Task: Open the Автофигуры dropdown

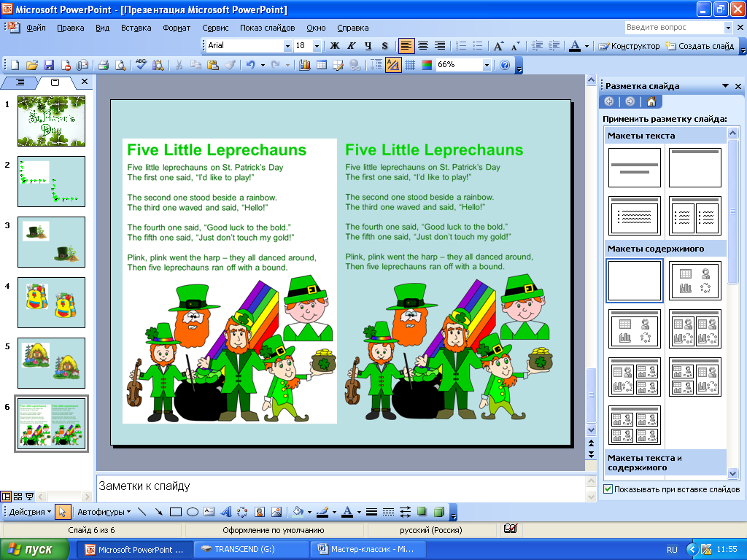Action: coord(104,512)
